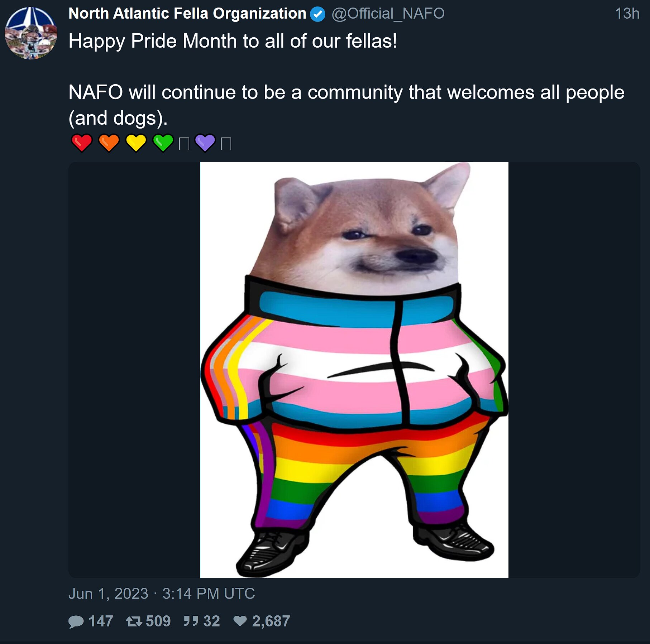
Task: Click the like heart icon
Action: click(240, 621)
